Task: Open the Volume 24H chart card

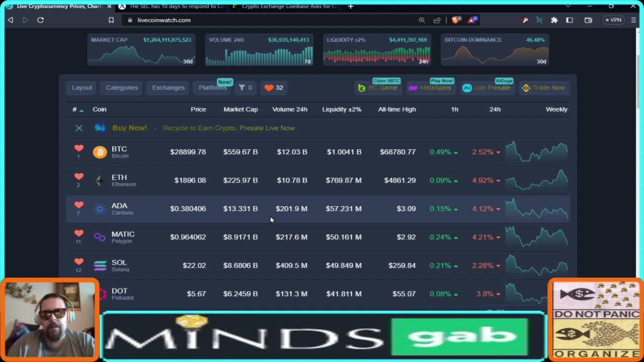Action: pyautogui.click(x=259, y=50)
